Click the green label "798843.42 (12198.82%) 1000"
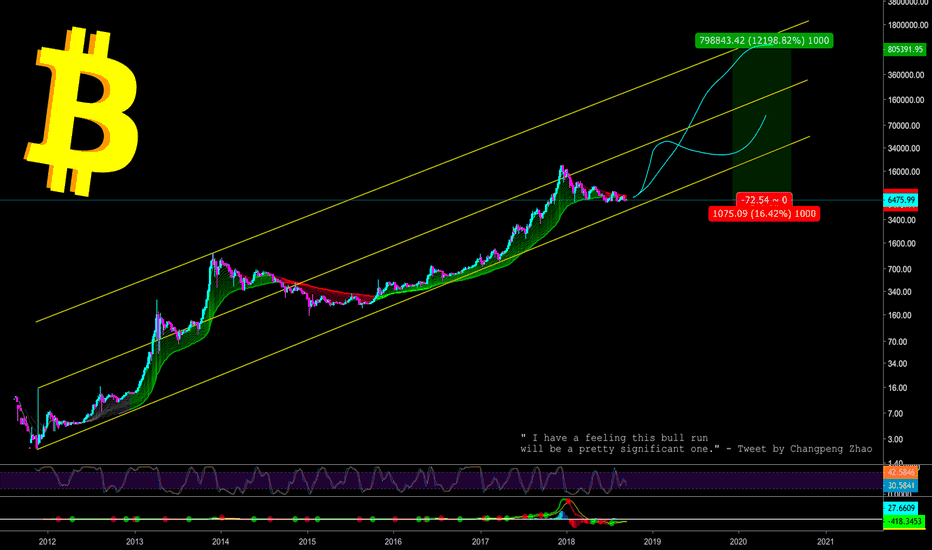The height and width of the screenshot is (550, 932). coord(764,40)
